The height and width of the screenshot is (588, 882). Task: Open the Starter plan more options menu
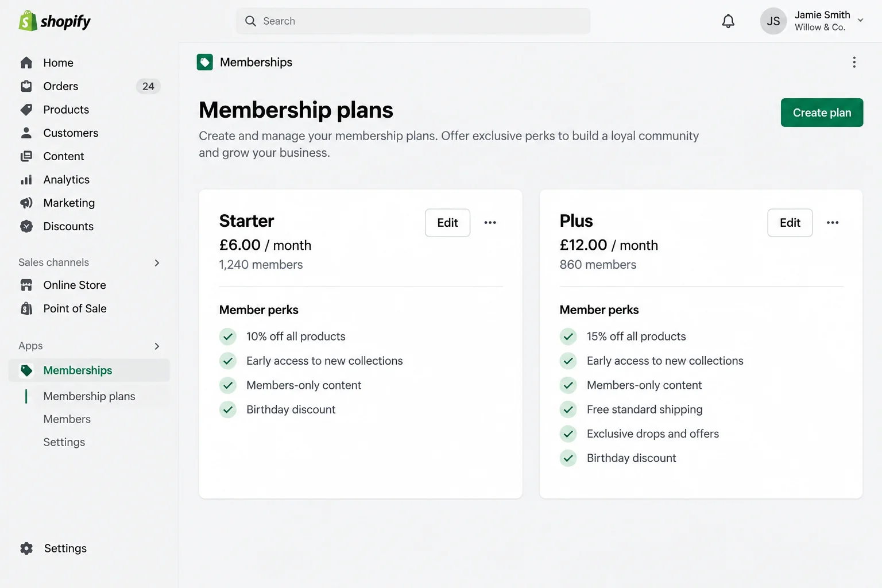point(490,223)
